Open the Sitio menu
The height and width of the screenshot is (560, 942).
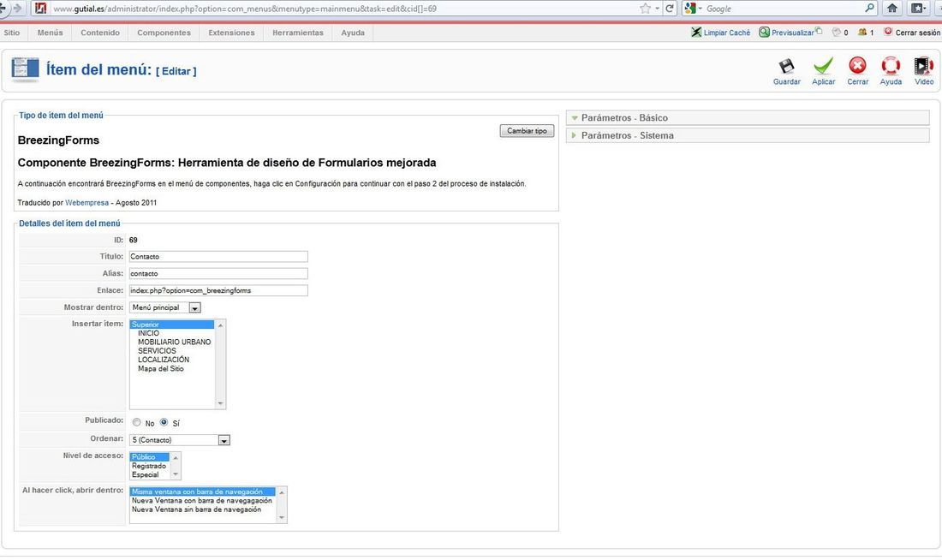pyautogui.click(x=12, y=33)
